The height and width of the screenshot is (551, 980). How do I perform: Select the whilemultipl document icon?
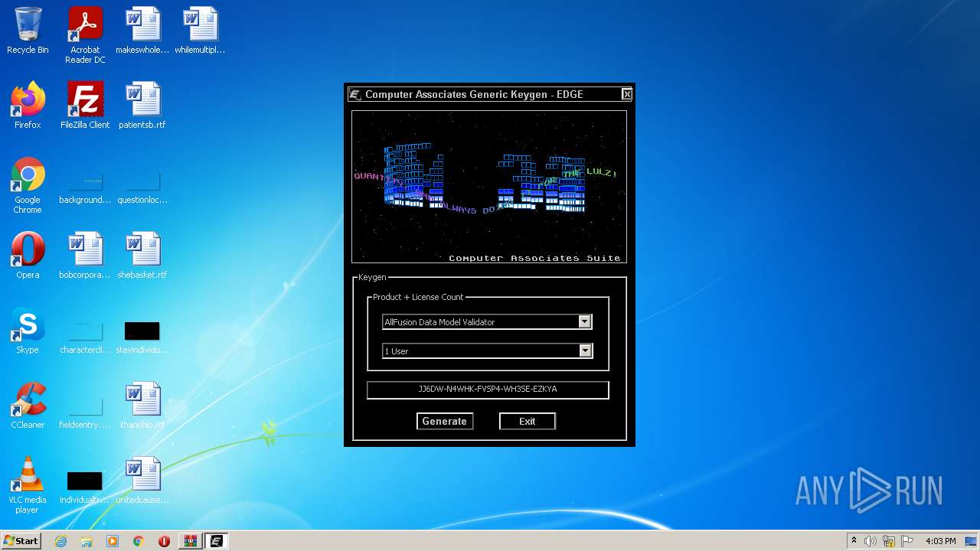click(x=200, y=31)
